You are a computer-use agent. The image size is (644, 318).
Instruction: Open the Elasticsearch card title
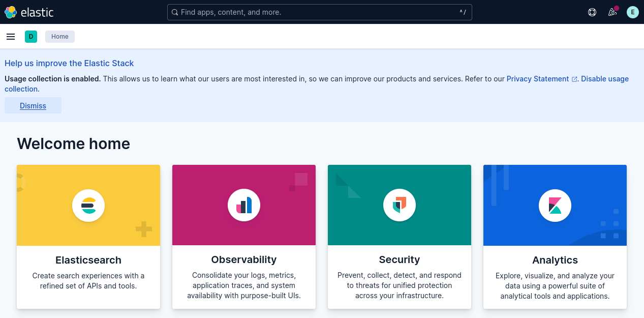[x=88, y=260]
